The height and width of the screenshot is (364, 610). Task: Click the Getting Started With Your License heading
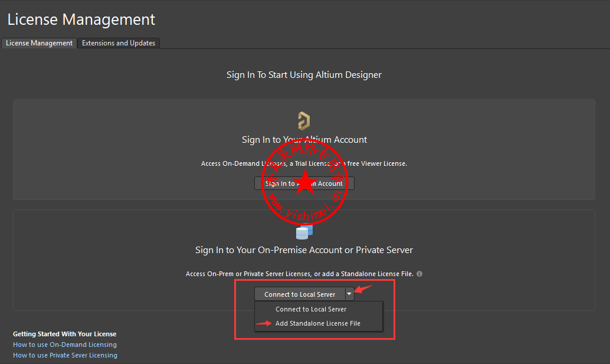tap(64, 334)
